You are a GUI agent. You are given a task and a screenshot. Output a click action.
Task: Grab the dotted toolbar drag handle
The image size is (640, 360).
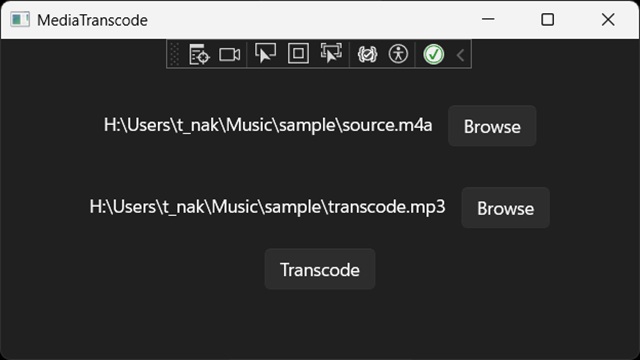pos(174,54)
